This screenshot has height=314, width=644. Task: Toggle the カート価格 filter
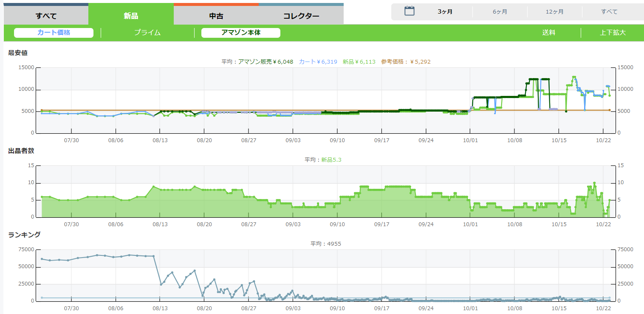pos(54,33)
